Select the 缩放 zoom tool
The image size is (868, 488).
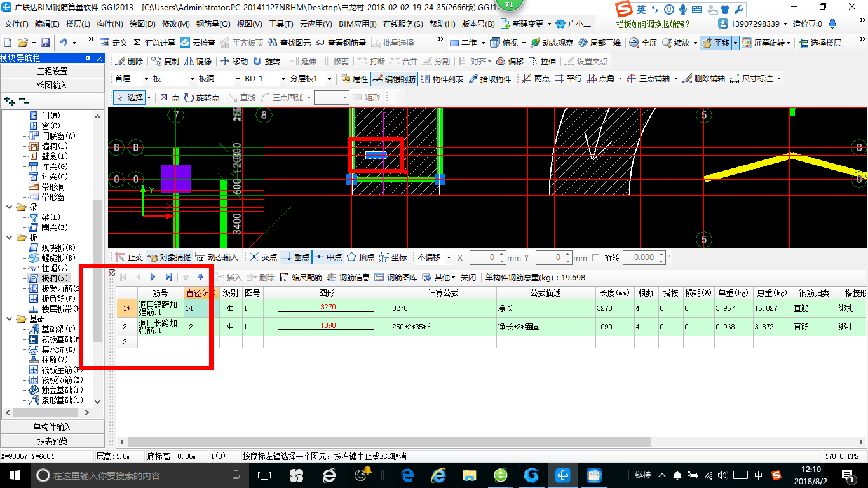coord(675,43)
